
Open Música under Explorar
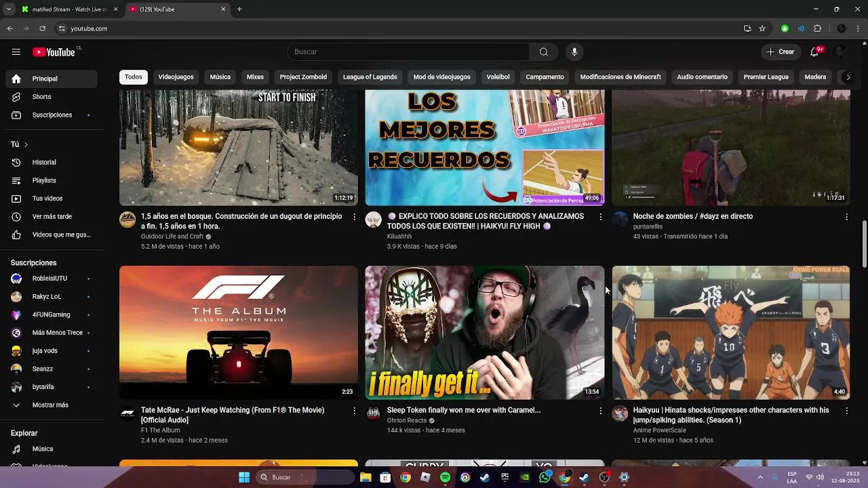pos(52,449)
